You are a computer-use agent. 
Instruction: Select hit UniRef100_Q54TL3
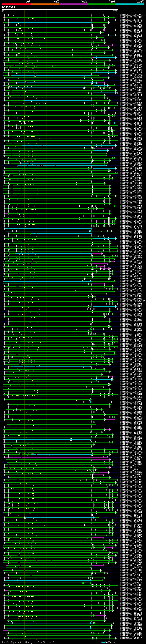[131, 55]
